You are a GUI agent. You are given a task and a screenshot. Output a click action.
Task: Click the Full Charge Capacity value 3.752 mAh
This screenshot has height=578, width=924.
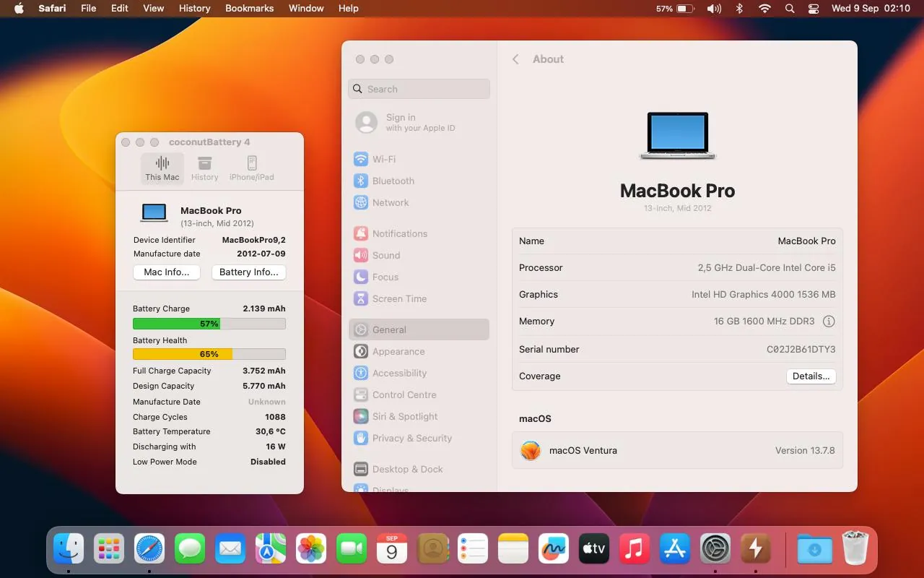pos(264,371)
